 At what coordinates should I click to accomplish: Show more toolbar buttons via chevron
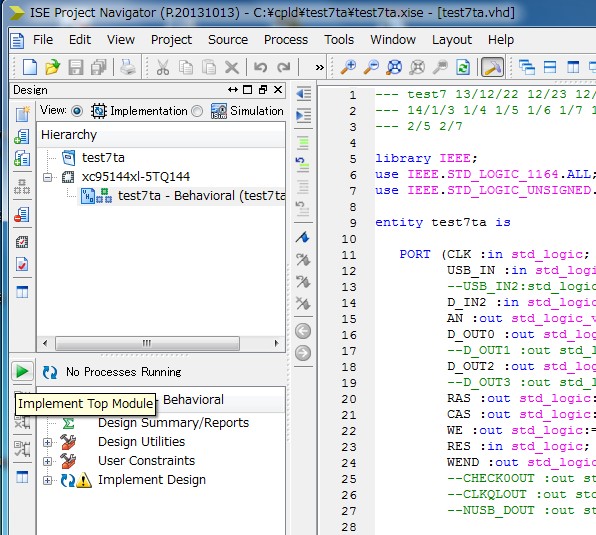tap(320, 68)
